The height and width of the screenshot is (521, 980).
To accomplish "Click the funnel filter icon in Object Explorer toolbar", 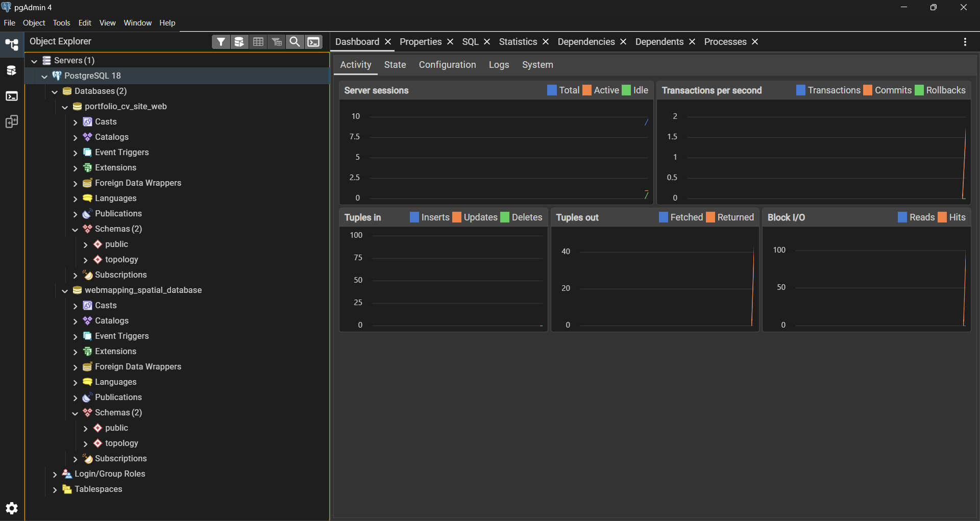I will (220, 42).
